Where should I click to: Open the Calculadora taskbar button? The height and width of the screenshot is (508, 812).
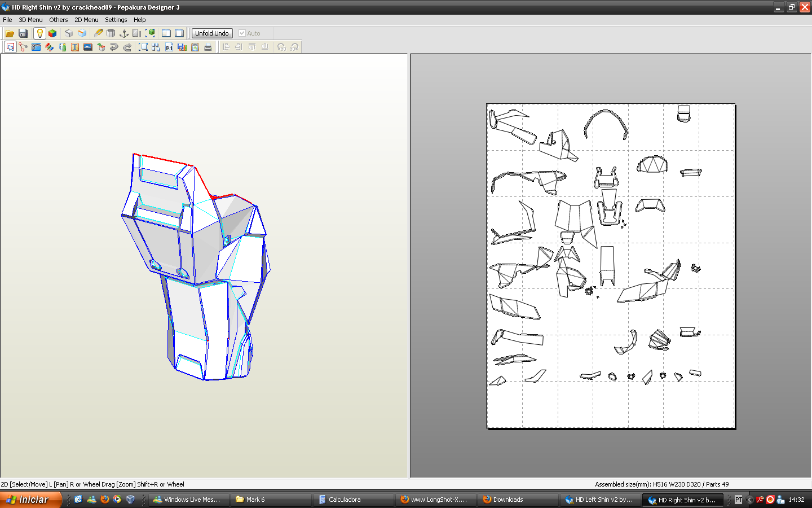(x=354, y=500)
